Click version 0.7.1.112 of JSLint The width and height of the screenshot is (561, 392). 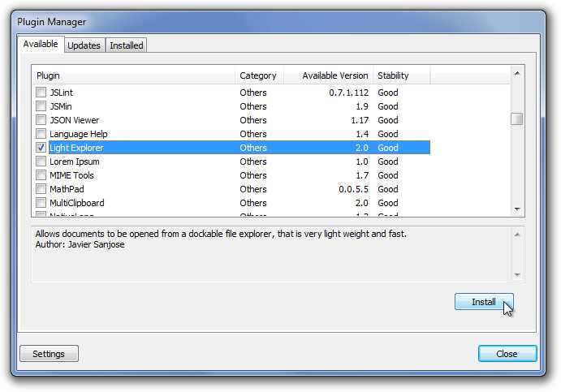[x=348, y=93]
